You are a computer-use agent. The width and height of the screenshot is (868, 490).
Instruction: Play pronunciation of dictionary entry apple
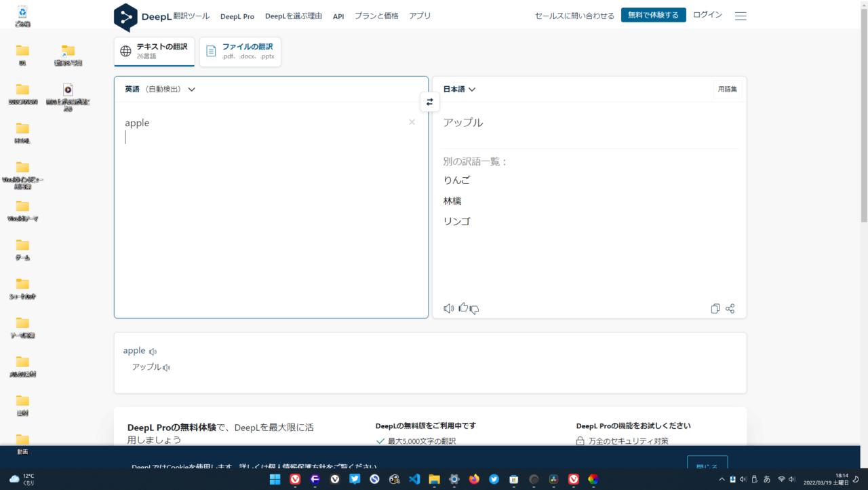pos(153,352)
